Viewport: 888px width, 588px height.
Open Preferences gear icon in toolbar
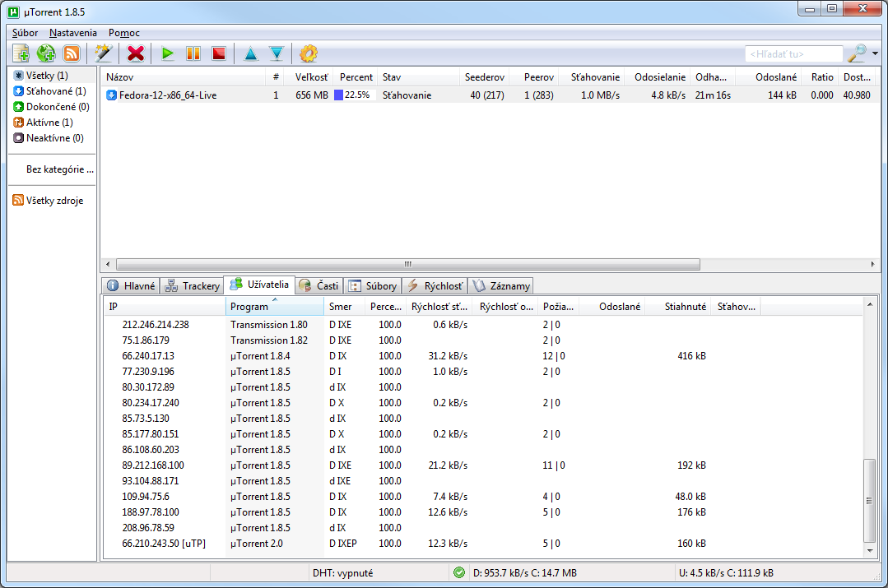pyautogui.click(x=308, y=53)
